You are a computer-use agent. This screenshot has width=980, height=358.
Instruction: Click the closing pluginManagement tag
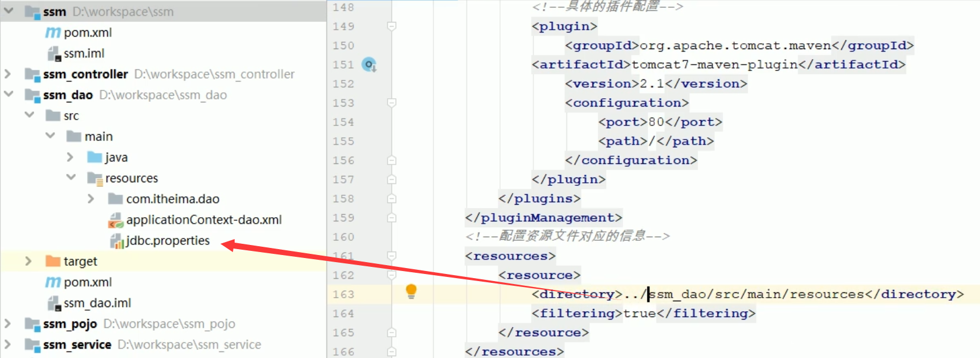coord(544,218)
